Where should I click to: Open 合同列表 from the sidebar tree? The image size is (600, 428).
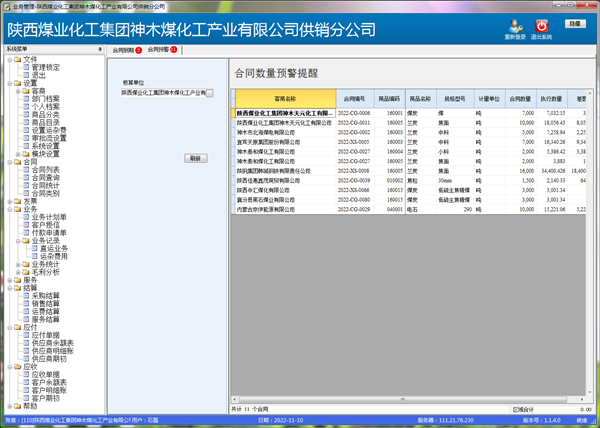click(x=46, y=170)
